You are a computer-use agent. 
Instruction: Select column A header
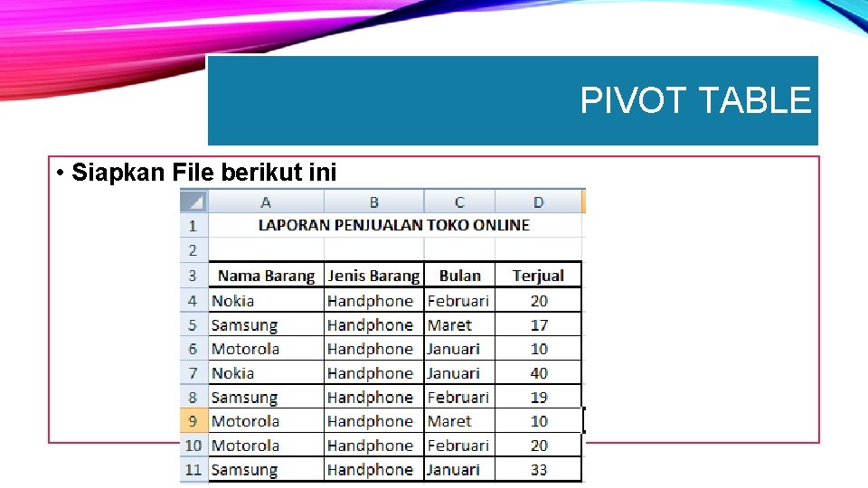click(266, 202)
